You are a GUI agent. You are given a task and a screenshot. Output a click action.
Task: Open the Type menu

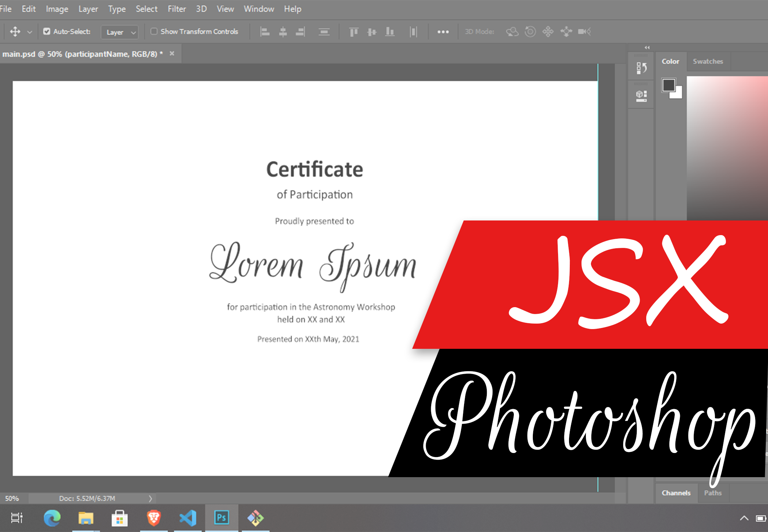pos(117,9)
